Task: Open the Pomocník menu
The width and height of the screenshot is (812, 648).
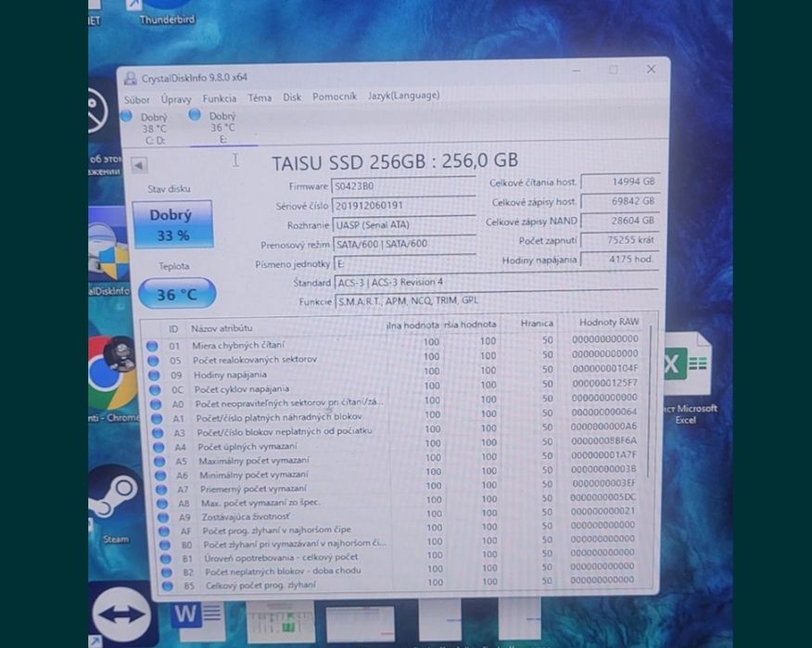Action: tap(335, 96)
